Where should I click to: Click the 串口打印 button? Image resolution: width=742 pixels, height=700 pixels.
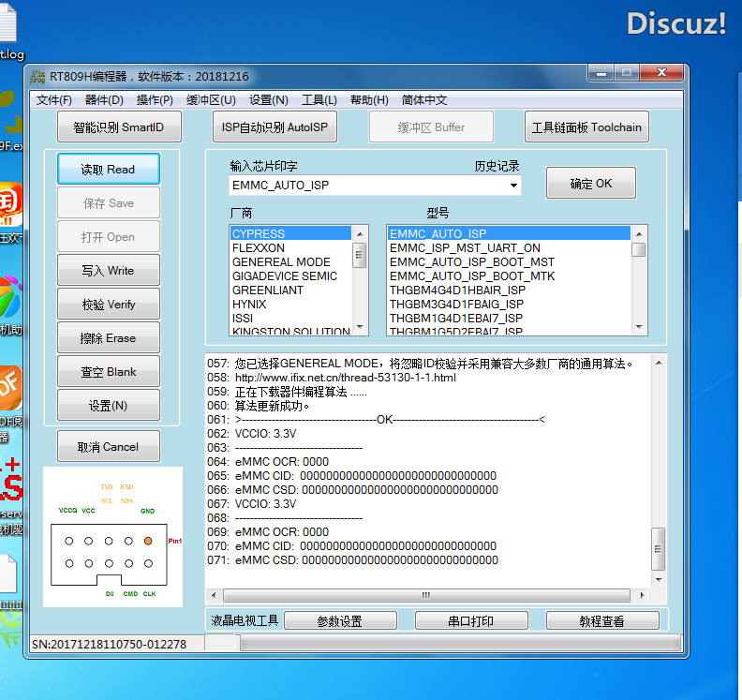[471, 620]
